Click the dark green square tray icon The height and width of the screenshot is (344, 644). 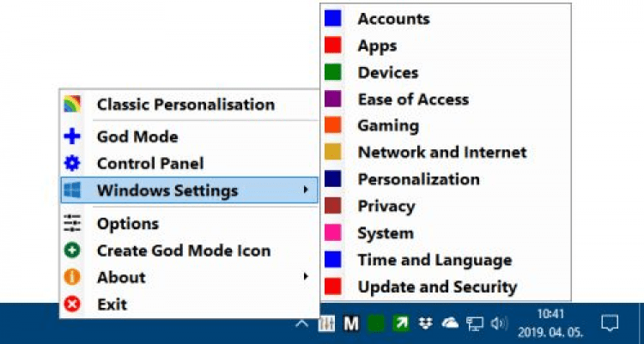pos(376,324)
